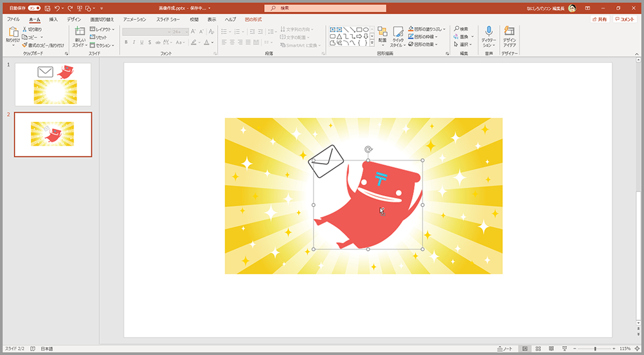Toggle center text alignment
Image resolution: width=644 pixels, height=355 pixels.
click(x=232, y=43)
